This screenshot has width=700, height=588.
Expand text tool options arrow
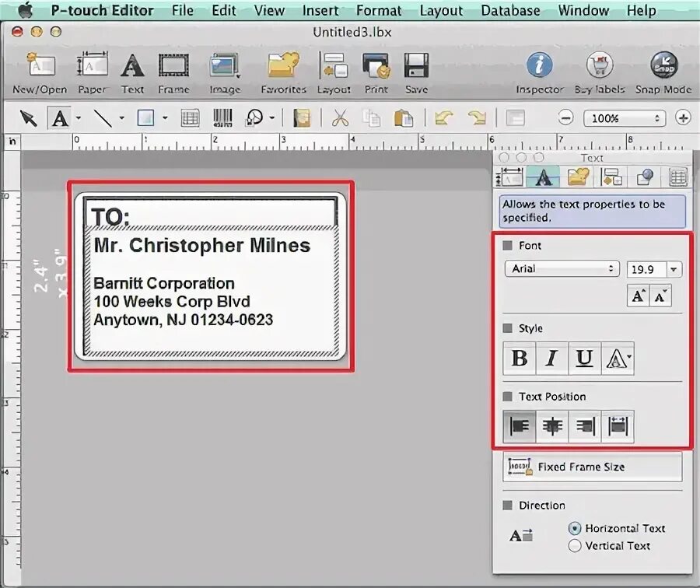tap(78, 118)
